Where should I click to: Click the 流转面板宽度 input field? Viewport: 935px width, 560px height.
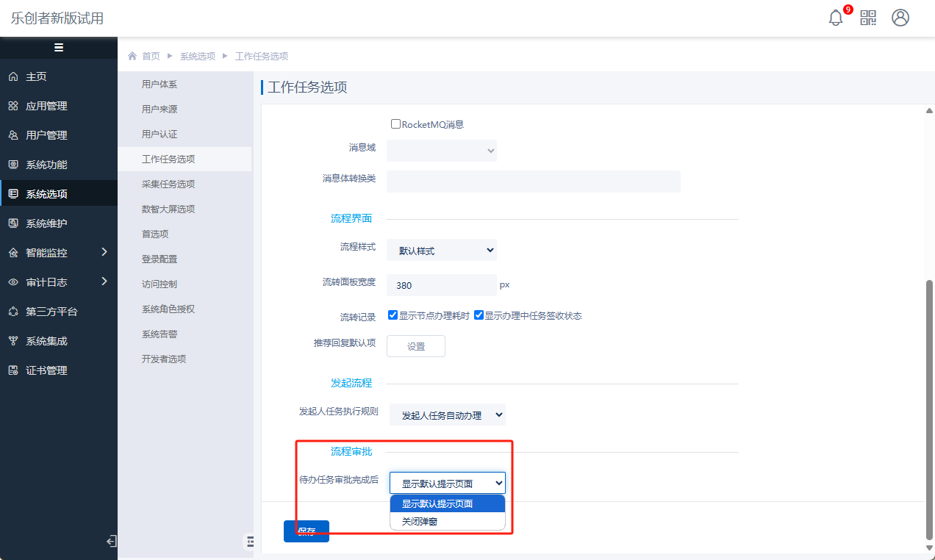(x=442, y=285)
